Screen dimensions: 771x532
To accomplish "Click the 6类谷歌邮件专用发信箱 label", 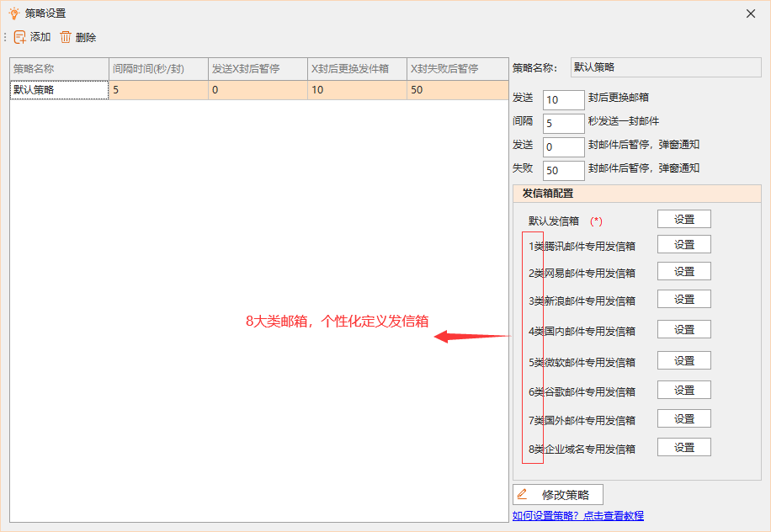I will pos(582,392).
